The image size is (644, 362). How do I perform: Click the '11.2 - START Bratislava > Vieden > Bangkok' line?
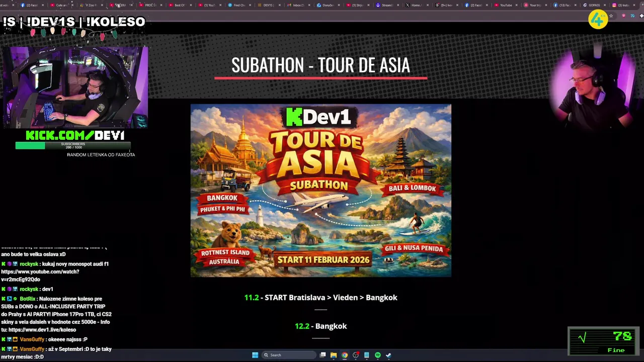(x=320, y=298)
